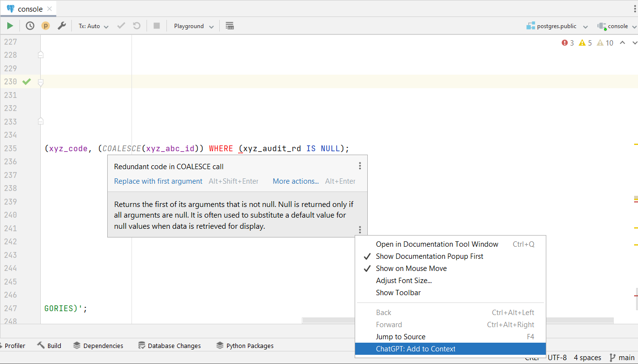This screenshot has width=638, height=364.
Task: Open the tab bar three-dots menu
Action: [x=635, y=9]
